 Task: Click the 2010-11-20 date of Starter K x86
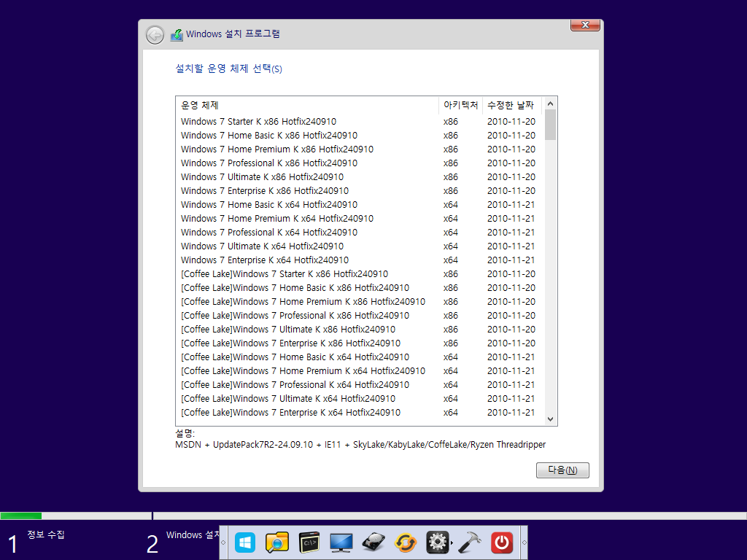pyautogui.click(x=511, y=122)
